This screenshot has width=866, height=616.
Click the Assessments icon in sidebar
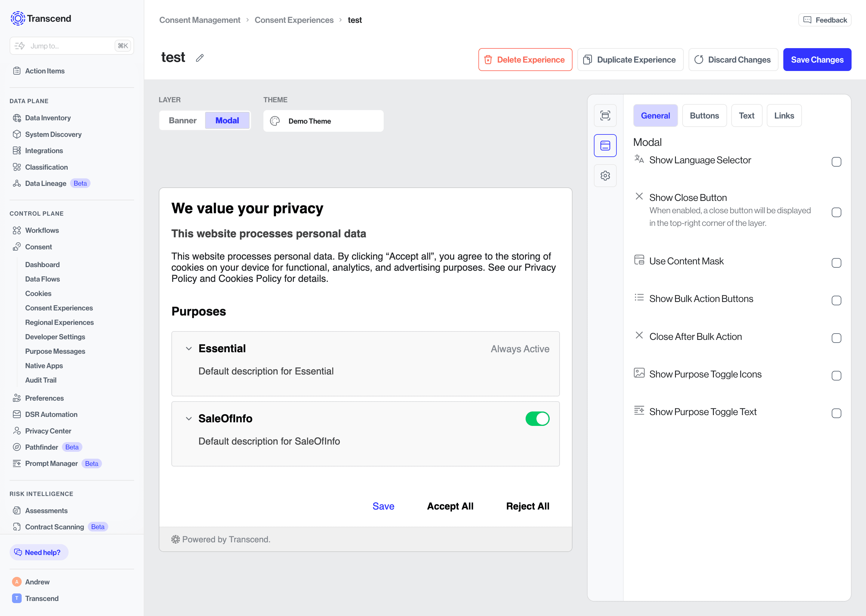17,510
